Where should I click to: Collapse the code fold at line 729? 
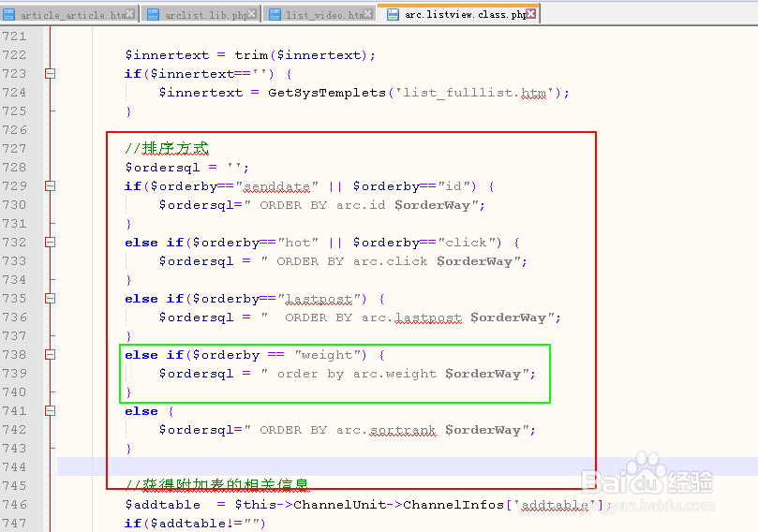[51, 186]
